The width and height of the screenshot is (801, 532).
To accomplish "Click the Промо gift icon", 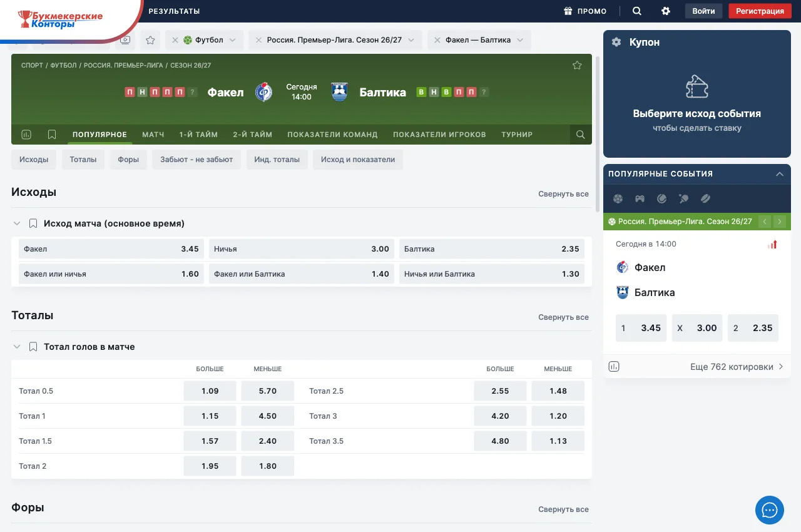I will (x=568, y=11).
